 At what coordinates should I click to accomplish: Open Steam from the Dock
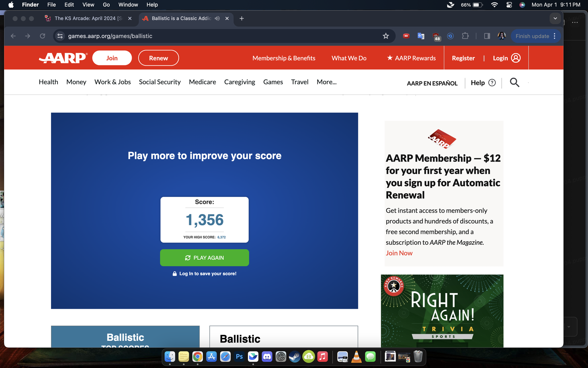click(x=295, y=357)
